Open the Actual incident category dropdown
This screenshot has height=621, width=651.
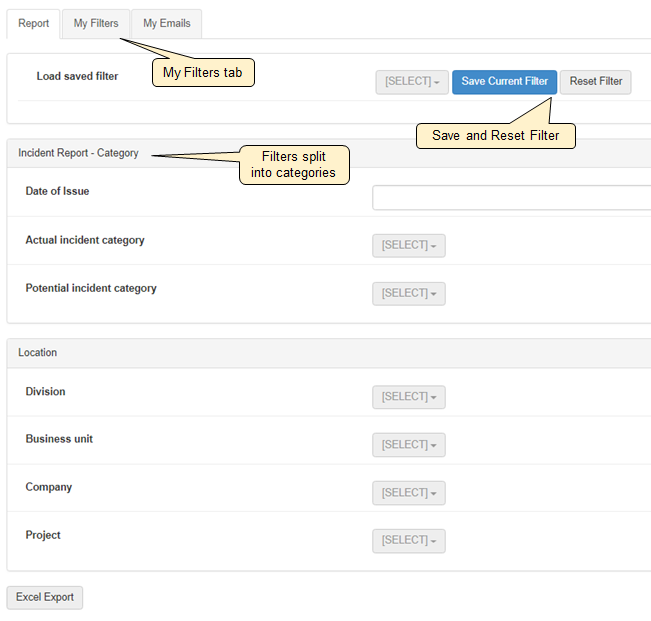tap(408, 246)
